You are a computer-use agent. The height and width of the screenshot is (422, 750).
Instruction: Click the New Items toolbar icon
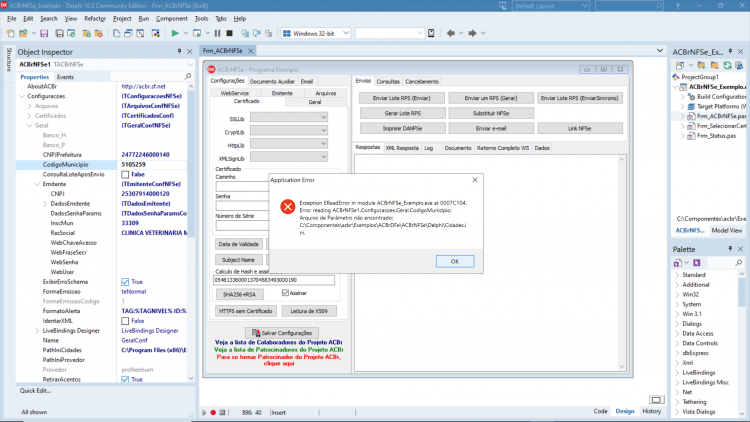pyautogui.click(x=11, y=33)
